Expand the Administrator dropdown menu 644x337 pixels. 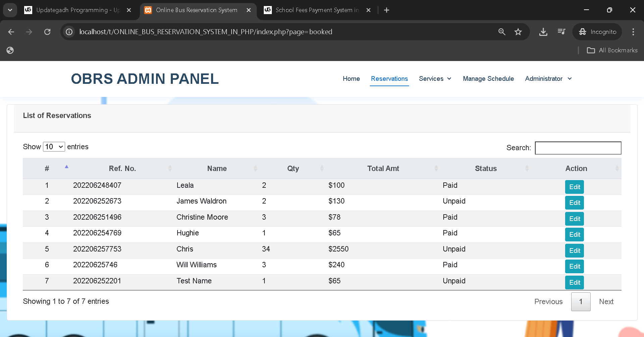548,79
